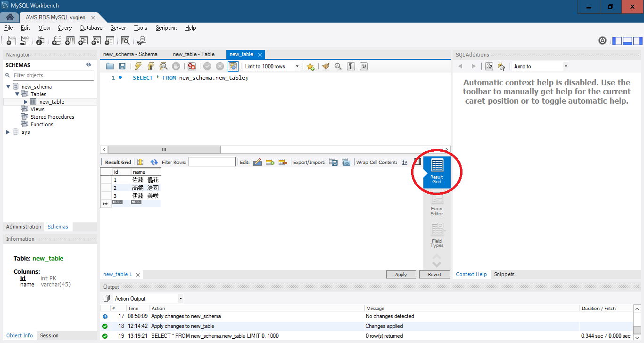Edit current row pencil icon

click(x=257, y=162)
